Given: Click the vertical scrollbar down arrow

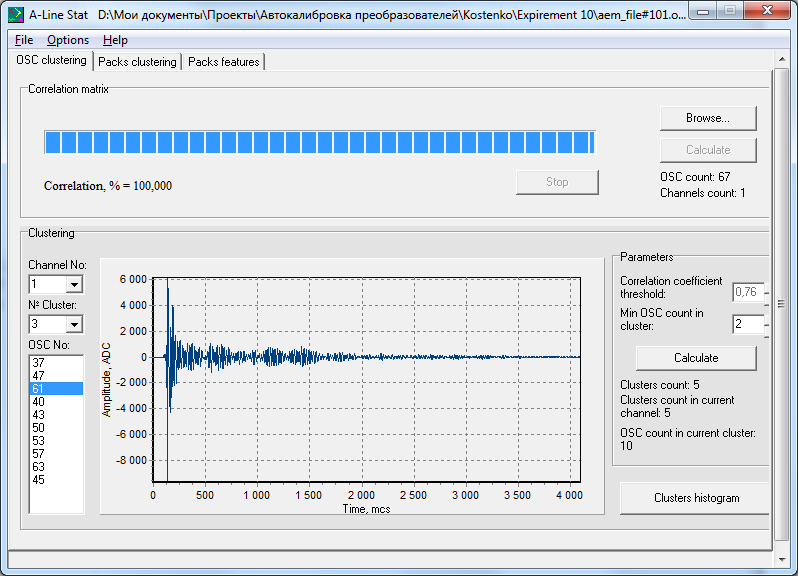Looking at the screenshot, I should click(x=782, y=559).
